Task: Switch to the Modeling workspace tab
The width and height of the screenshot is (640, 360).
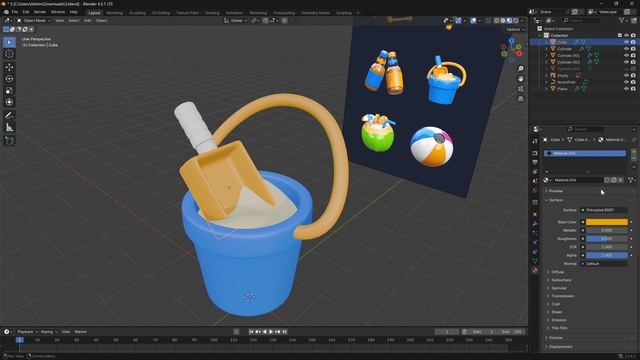Action: point(114,13)
